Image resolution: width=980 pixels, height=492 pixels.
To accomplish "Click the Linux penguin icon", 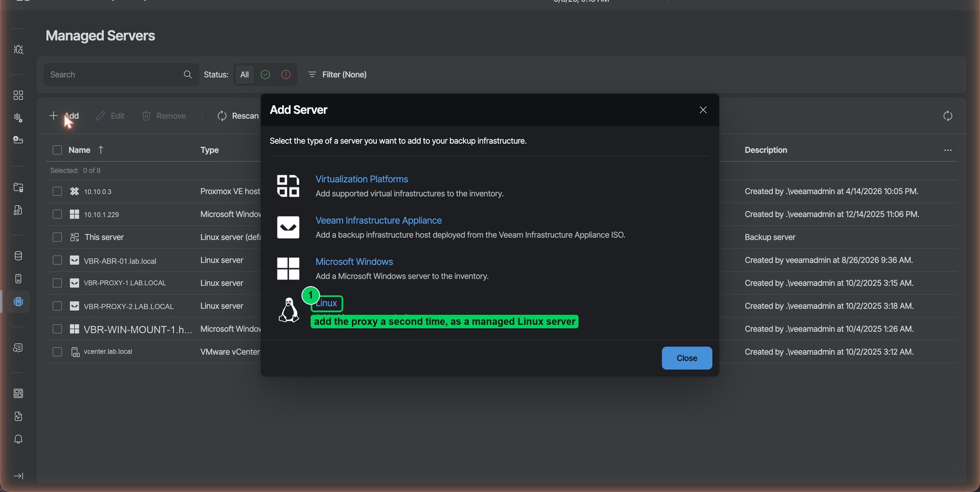I will click(x=289, y=310).
